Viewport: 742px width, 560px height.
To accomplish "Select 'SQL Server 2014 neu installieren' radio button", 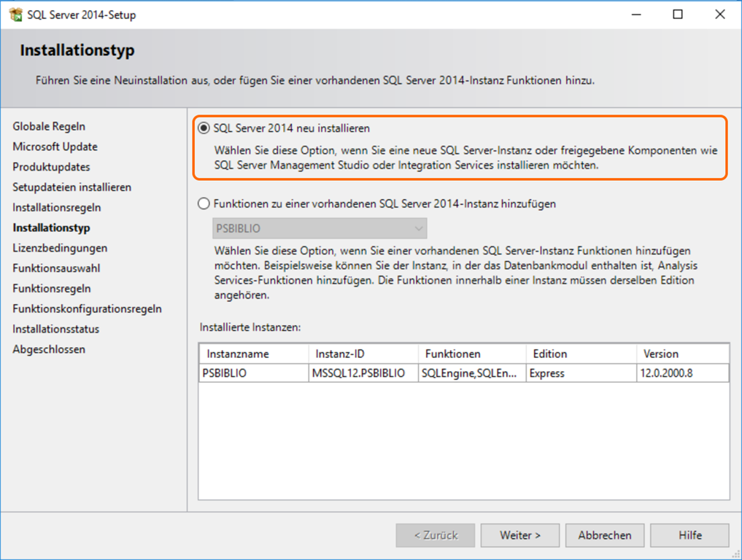I will click(x=204, y=128).
